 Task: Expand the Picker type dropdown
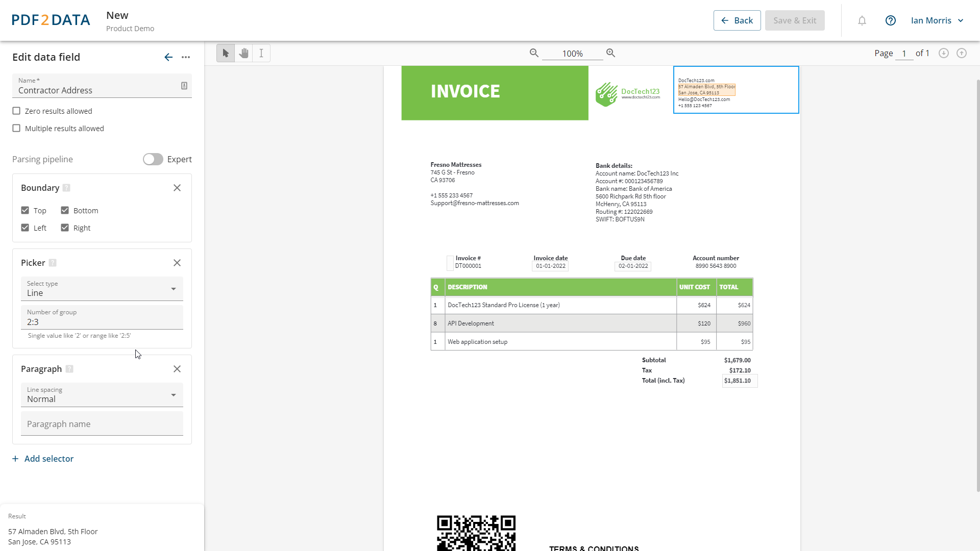coord(174,289)
